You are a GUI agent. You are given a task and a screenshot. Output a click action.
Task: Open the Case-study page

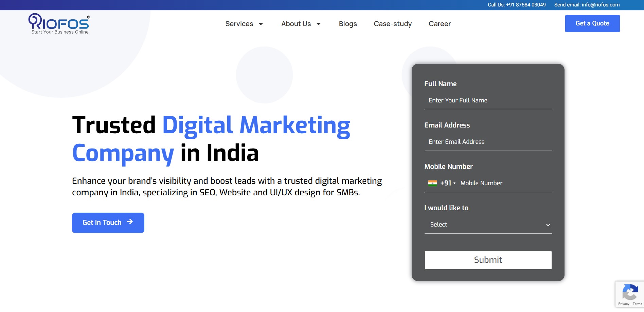click(393, 24)
